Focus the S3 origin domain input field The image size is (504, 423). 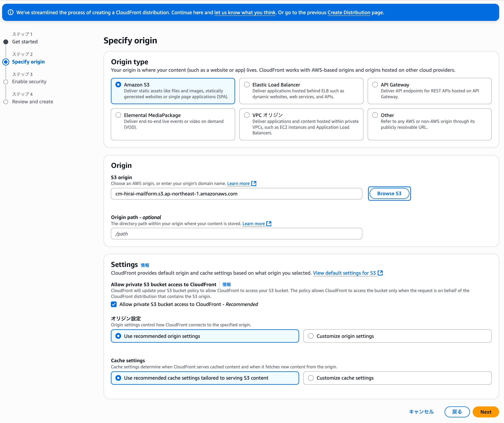tap(236, 194)
